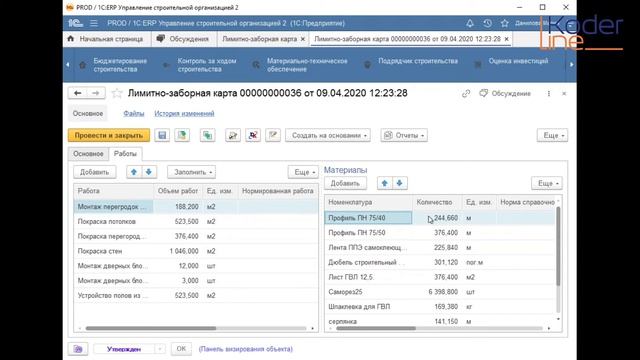Image resolution: width=640 pixels, height=360 pixels.
Task: Click the edit document icon in toolbar
Action: 233,135
